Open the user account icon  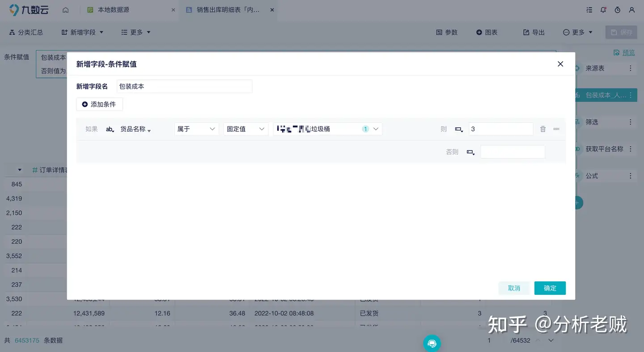pos(632,10)
